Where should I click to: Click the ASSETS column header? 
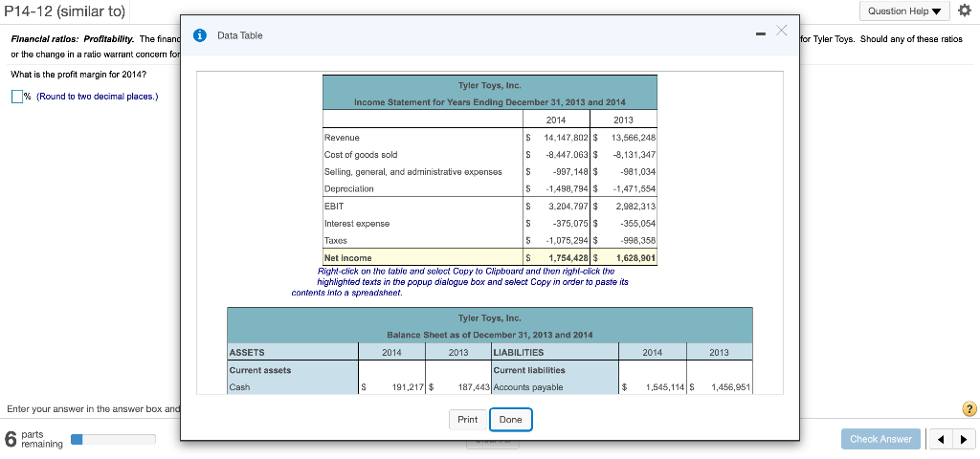248,352
